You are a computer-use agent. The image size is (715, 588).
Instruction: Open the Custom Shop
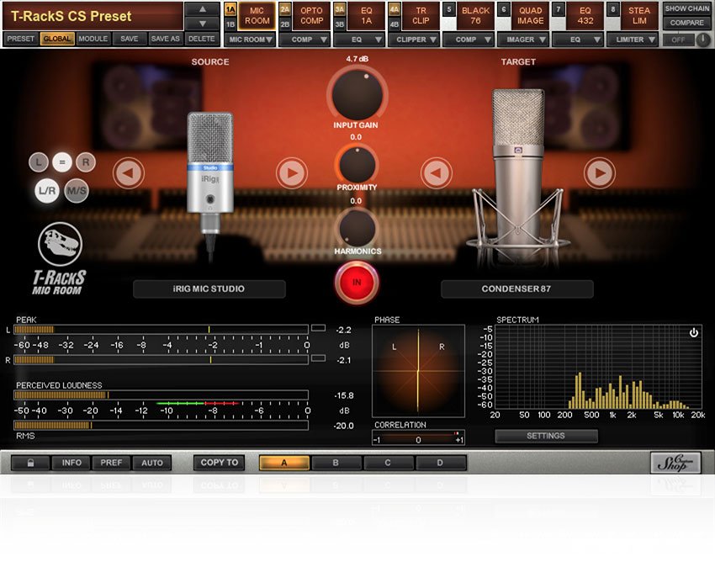pos(675,463)
